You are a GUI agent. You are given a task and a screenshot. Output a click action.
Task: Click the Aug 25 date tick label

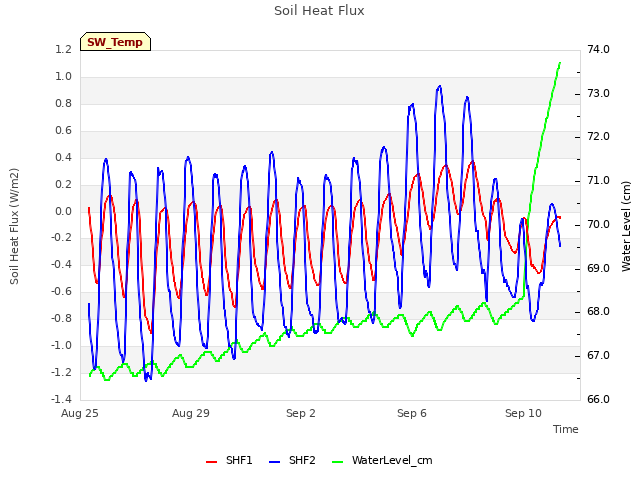pyautogui.click(x=80, y=413)
